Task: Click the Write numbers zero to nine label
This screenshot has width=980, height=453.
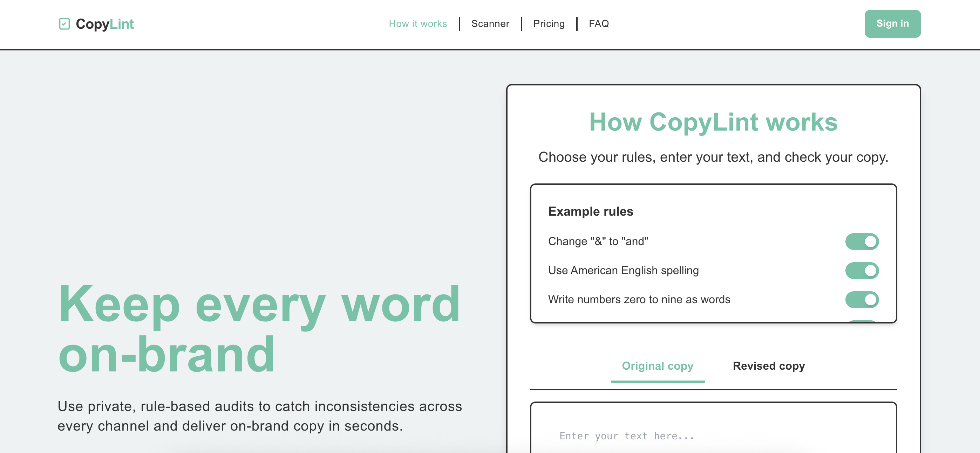Action: point(639,299)
